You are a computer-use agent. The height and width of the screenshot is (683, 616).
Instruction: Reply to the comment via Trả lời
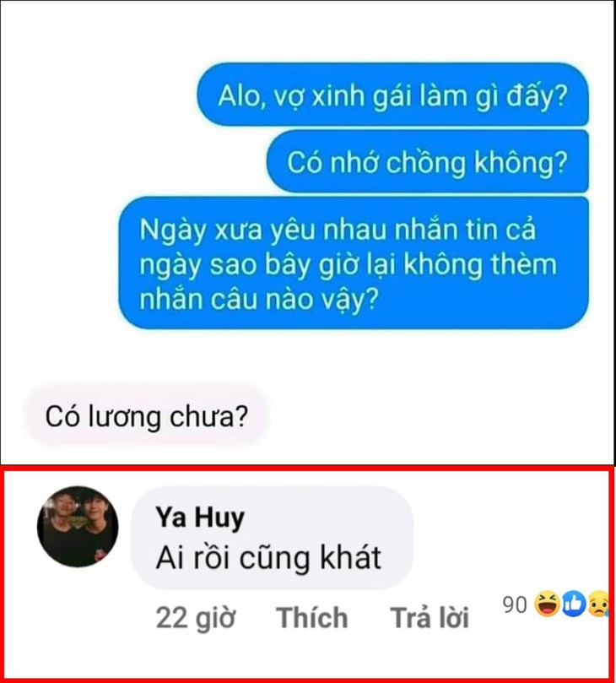pyautogui.click(x=430, y=617)
